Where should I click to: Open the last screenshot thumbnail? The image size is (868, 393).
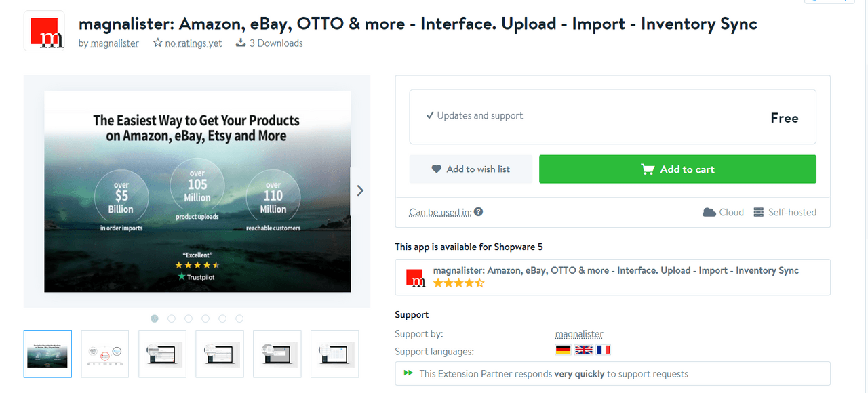[x=334, y=354]
